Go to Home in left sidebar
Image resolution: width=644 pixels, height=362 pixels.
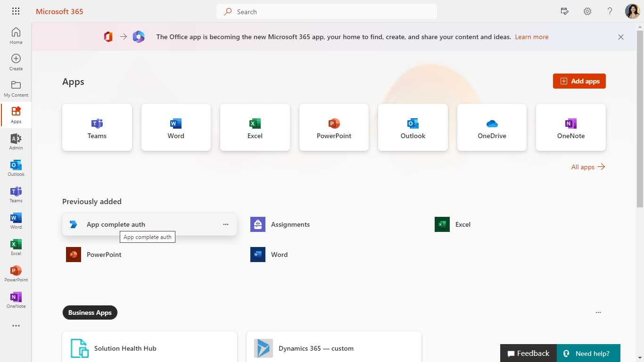point(16,36)
